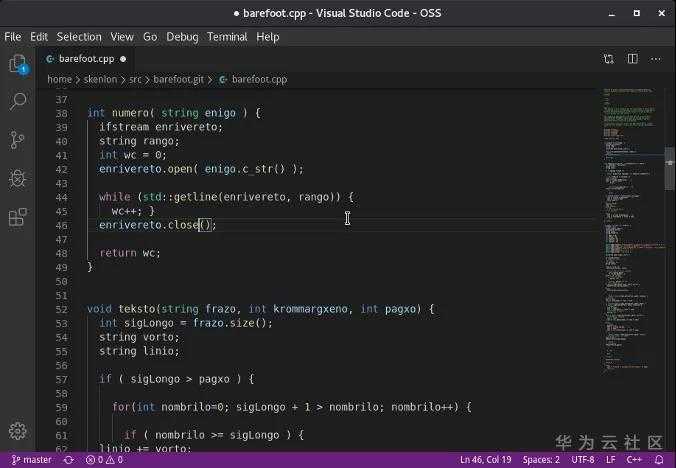Click 'string rango;' on line 40
This screenshot has height=468, width=676.
pyautogui.click(x=139, y=141)
